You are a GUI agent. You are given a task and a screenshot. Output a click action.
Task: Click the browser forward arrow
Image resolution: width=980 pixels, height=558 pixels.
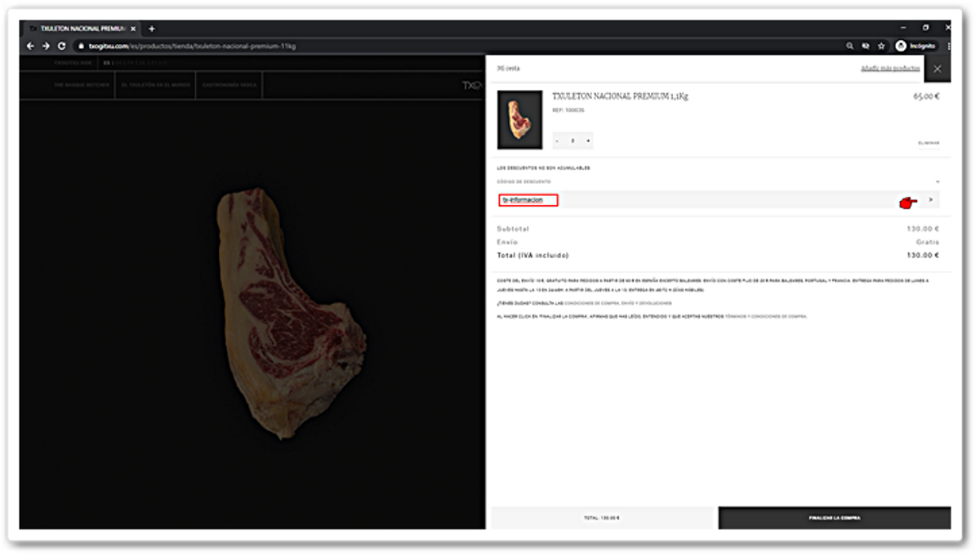tap(46, 47)
